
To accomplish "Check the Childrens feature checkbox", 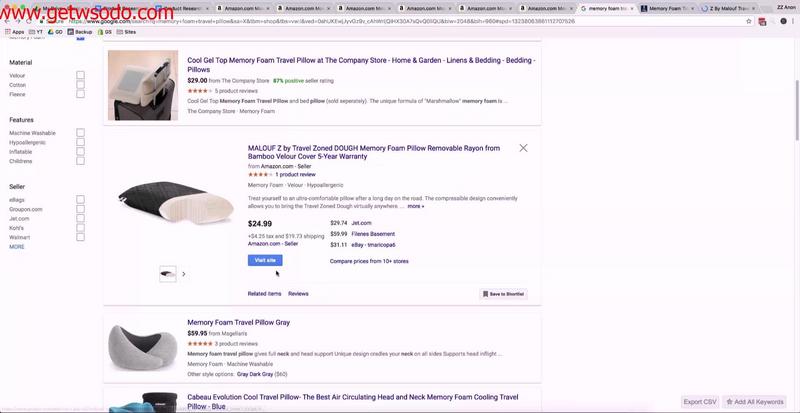I will (x=80, y=161).
